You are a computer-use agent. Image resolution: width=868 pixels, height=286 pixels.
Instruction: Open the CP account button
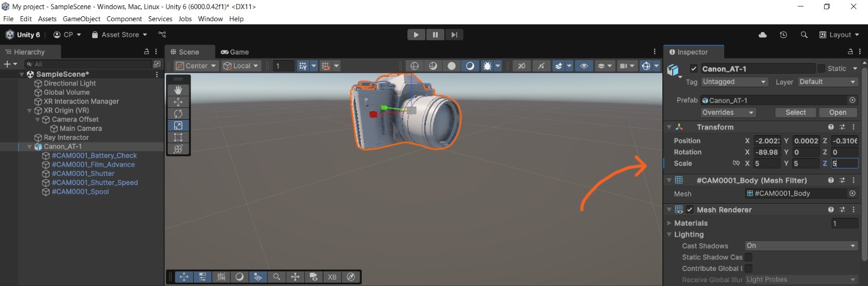pos(67,35)
